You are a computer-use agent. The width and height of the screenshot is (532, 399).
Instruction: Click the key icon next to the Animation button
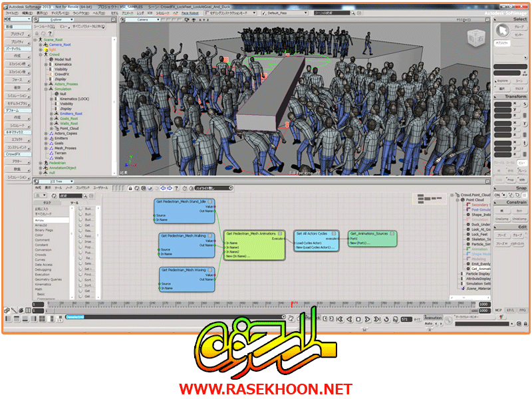[x=448, y=320]
